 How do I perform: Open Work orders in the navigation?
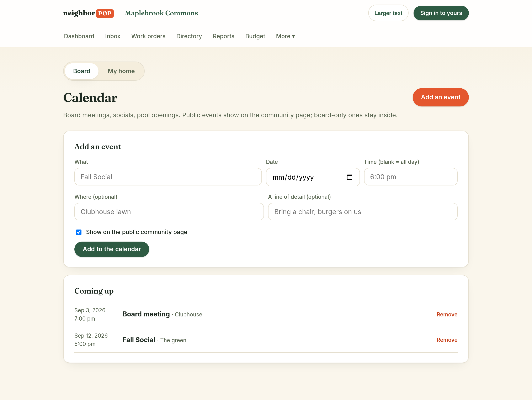click(148, 36)
